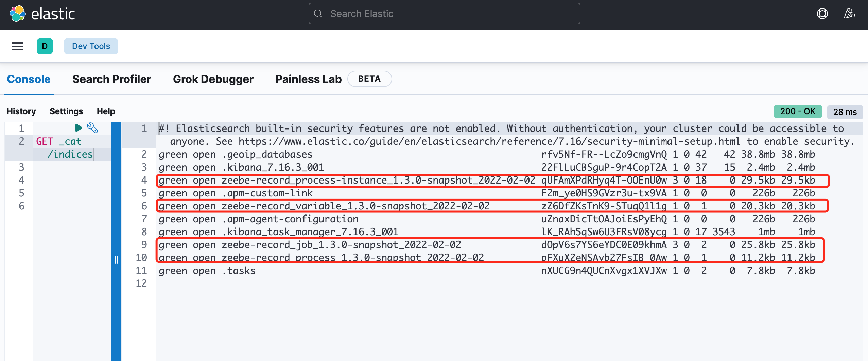Run the request with the play icon
Screen dimensions: 868x361
coord(79,128)
